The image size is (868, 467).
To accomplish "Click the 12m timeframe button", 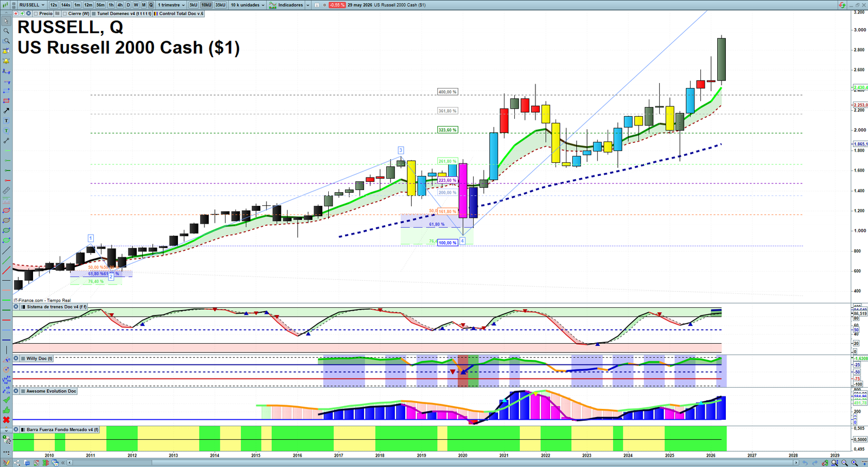I will tap(88, 5).
